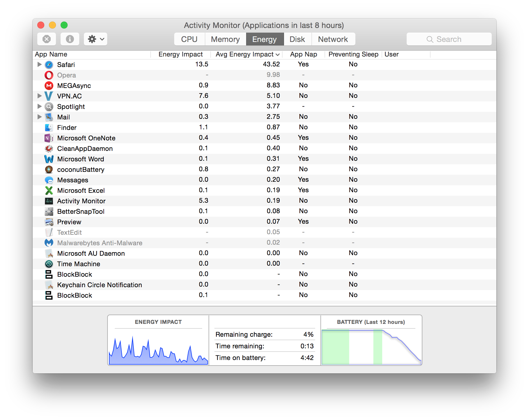The height and width of the screenshot is (420, 529).
Task: Click the Remaining charge 4% value
Action: 308,334
